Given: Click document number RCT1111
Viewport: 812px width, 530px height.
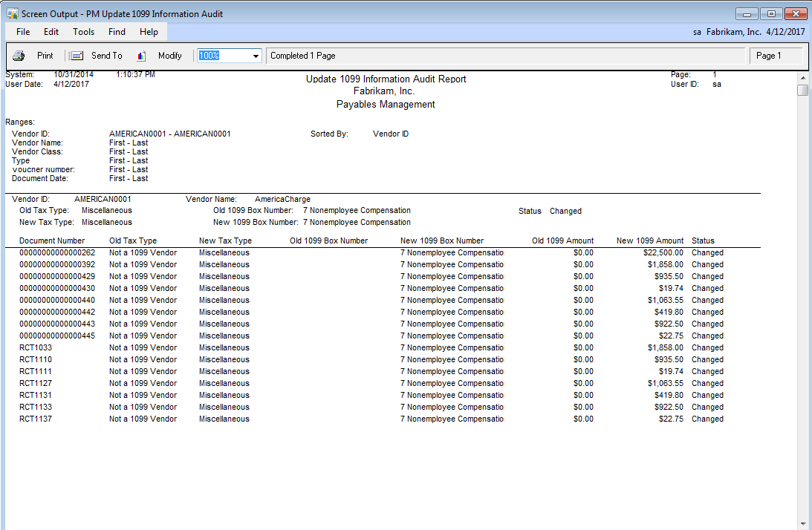Looking at the screenshot, I should point(36,372).
